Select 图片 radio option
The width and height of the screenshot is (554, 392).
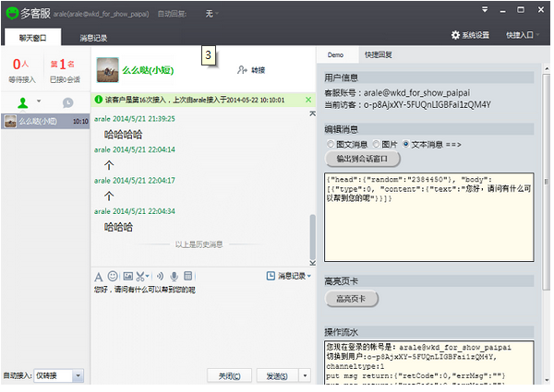tap(375, 145)
